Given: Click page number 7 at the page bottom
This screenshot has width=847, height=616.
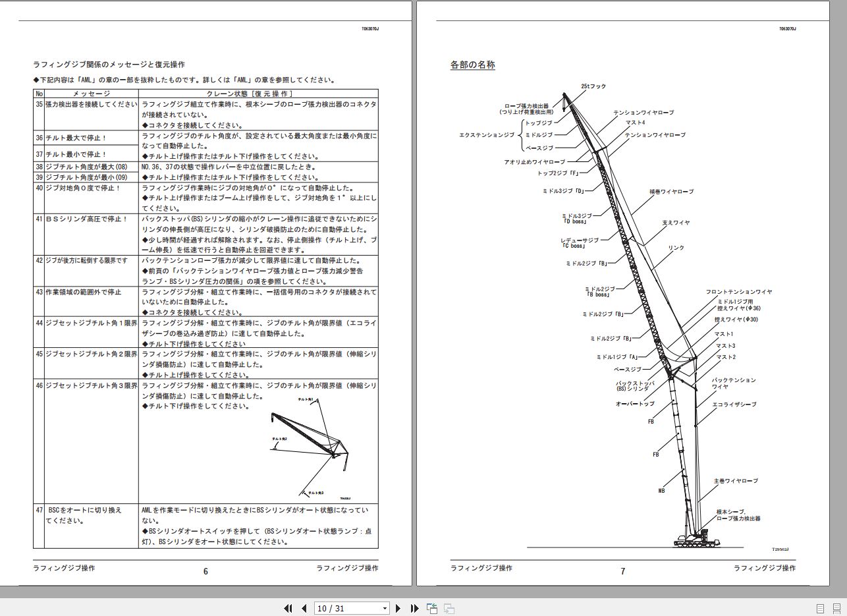Looking at the screenshot, I should pos(622,572).
